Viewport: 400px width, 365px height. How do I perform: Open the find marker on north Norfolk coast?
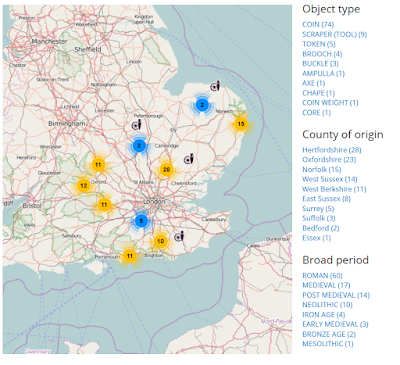click(x=215, y=86)
